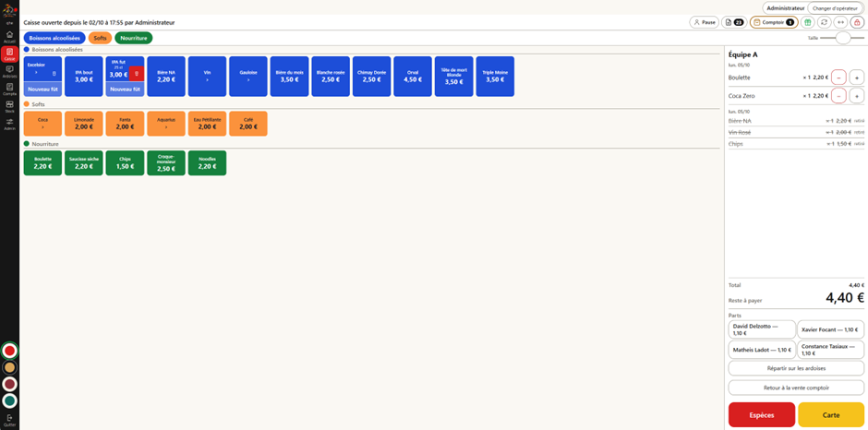Add Saucisse sèche tile
Screen dimensions: 868x430
click(84, 162)
